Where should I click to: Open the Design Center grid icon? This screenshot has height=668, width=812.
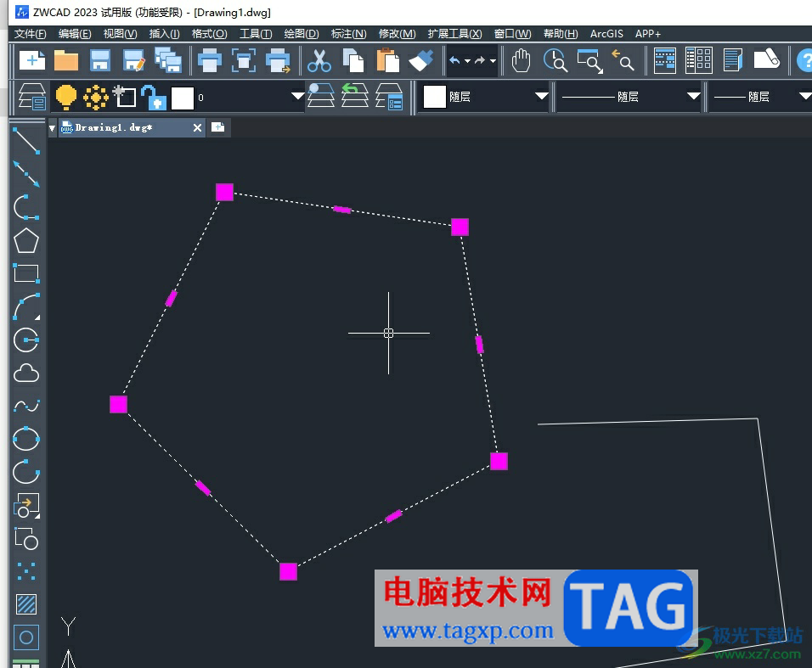[x=699, y=60]
